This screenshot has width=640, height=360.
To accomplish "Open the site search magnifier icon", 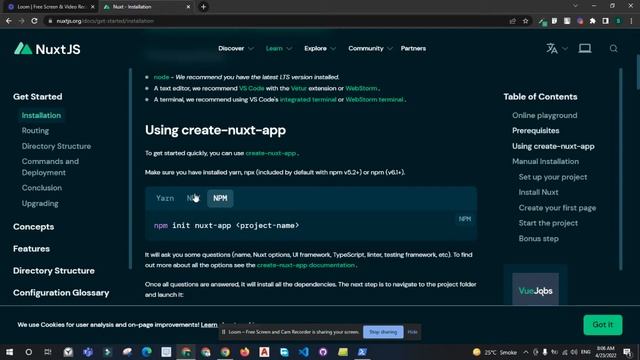I will click(613, 49).
